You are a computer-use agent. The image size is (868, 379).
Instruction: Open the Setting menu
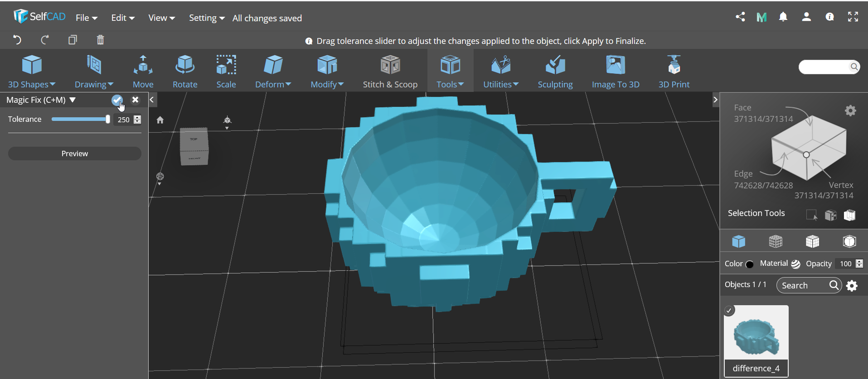(x=207, y=18)
